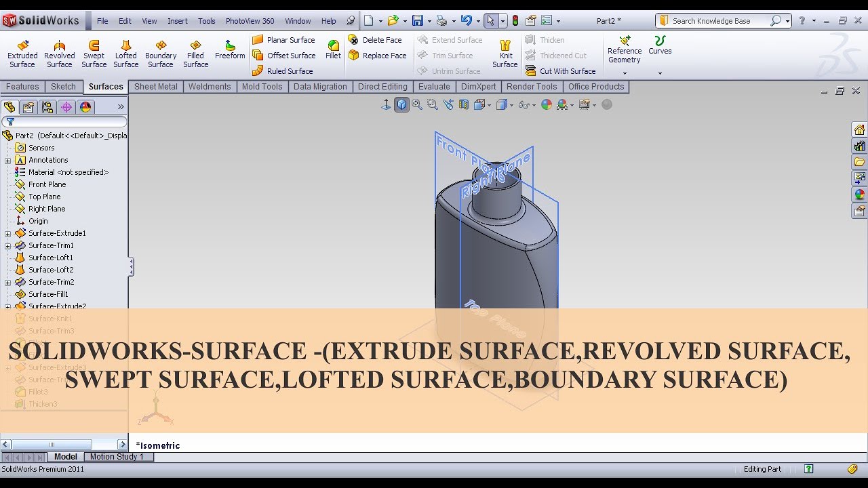
Task: Click the Edit Appearance color ball icon
Action: coord(546,104)
